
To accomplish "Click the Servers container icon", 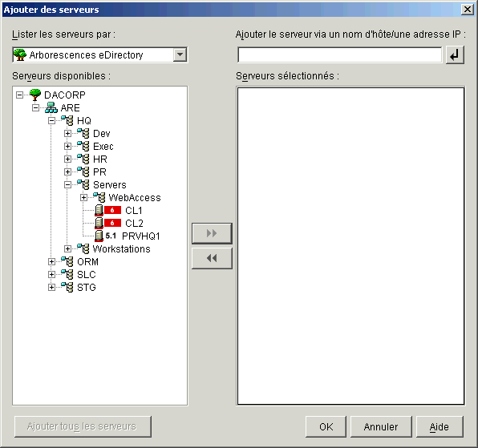I will pos(83,184).
